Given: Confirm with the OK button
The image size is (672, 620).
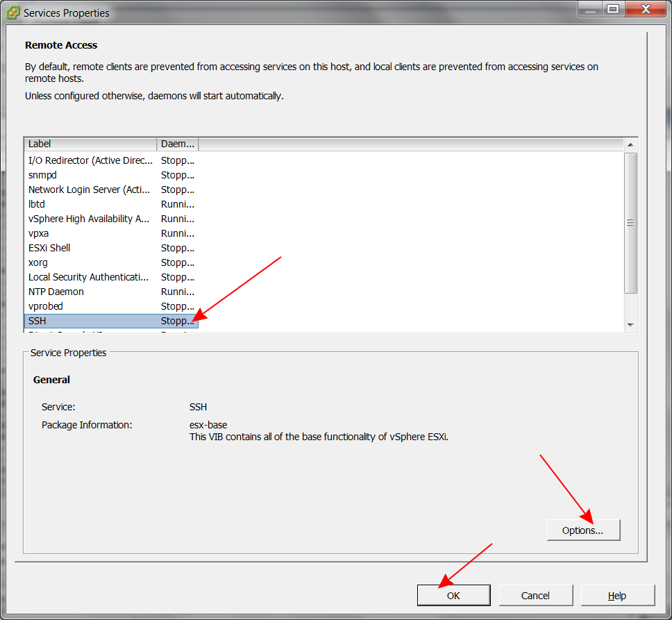Looking at the screenshot, I should click(x=453, y=596).
